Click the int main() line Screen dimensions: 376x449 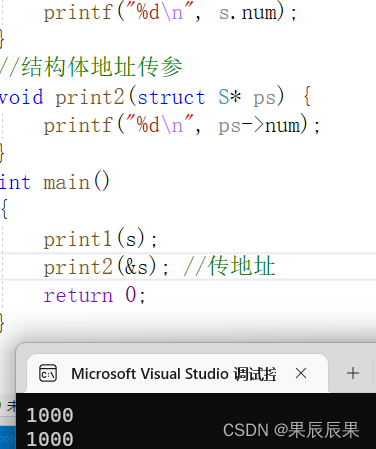[54, 182]
